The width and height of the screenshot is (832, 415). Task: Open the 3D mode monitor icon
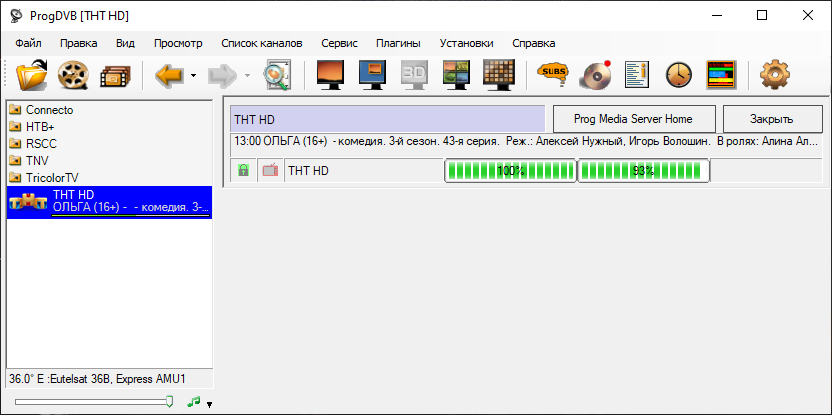(x=414, y=75)
